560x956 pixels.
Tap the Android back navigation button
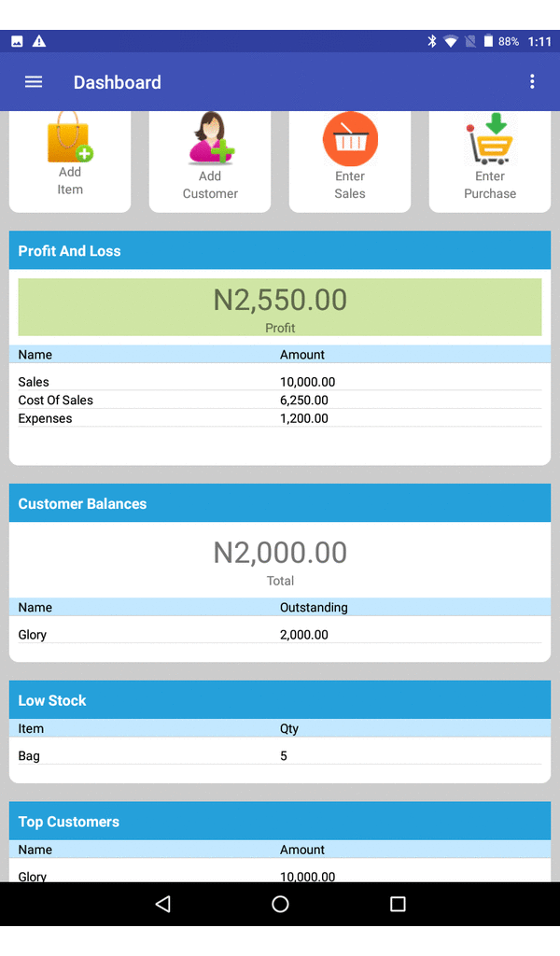162,904
